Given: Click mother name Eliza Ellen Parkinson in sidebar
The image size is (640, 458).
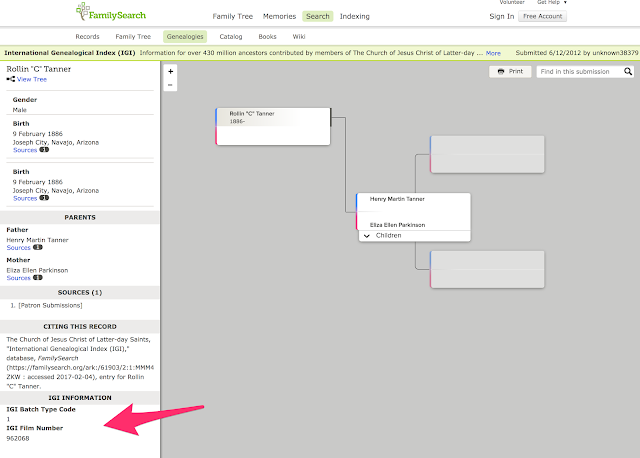Looking at the screenshot, I should (37, 270).
